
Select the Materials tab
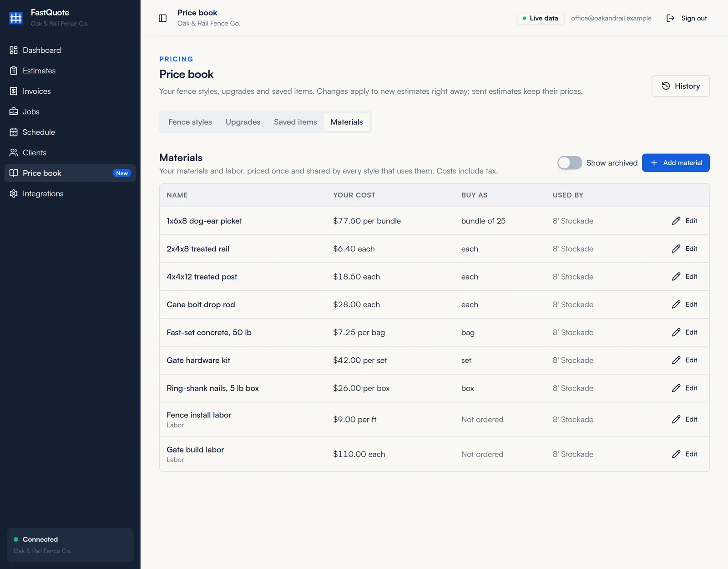point(347,122)
